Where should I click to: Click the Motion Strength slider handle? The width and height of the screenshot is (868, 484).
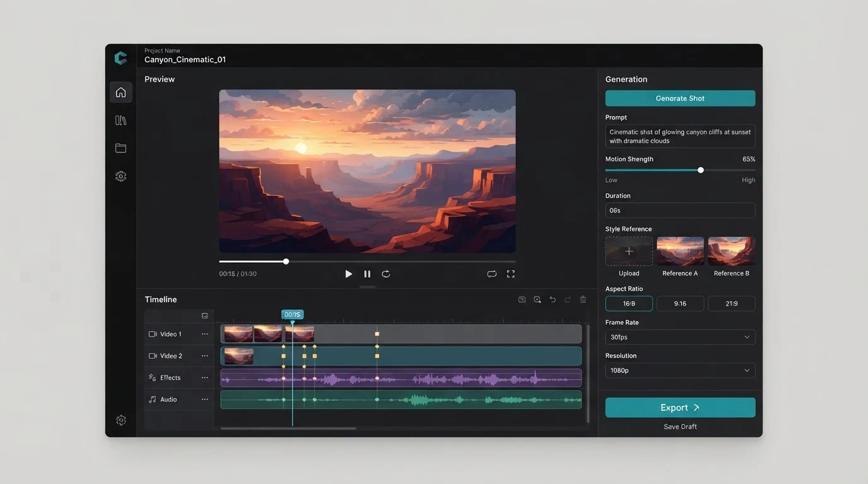pos(700,170)
